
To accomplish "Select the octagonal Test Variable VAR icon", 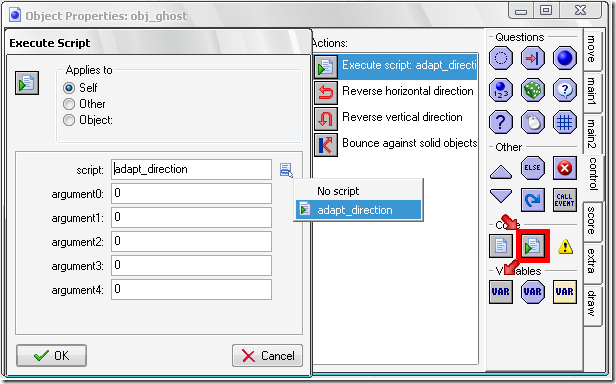I will (533, 292).
